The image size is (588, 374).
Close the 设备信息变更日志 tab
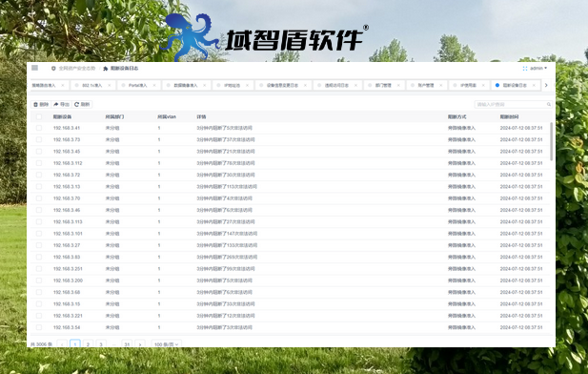(305, 85)
